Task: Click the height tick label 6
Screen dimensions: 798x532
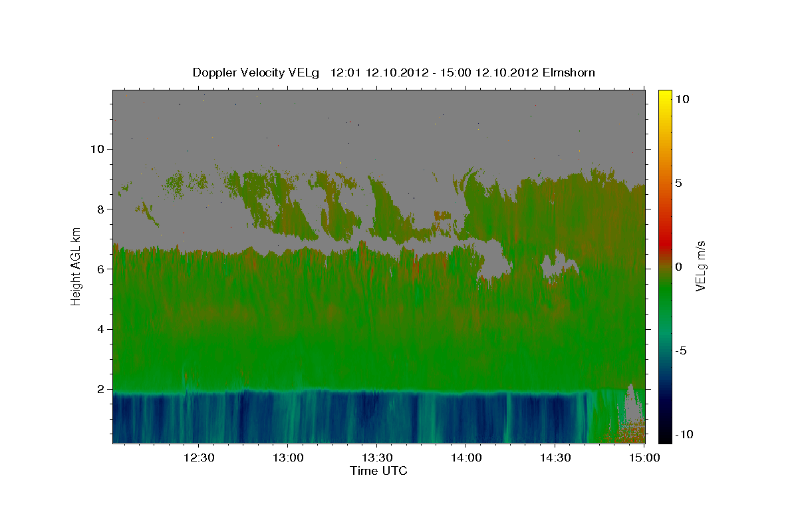Action: pos(102,269)
